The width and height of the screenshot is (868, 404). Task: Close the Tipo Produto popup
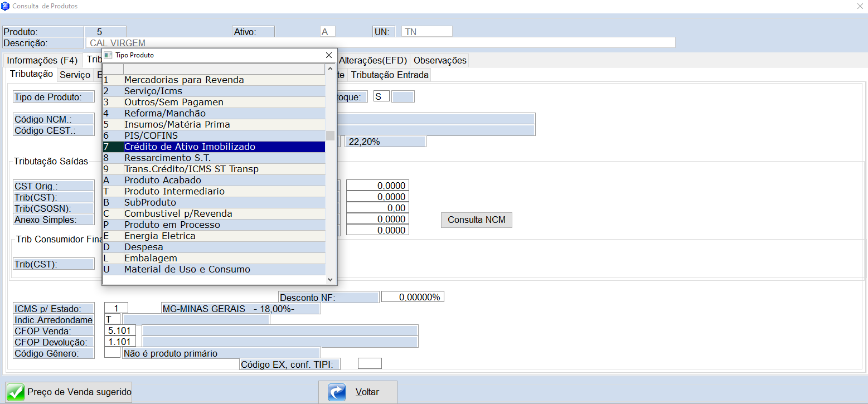(x=329, y=55)
